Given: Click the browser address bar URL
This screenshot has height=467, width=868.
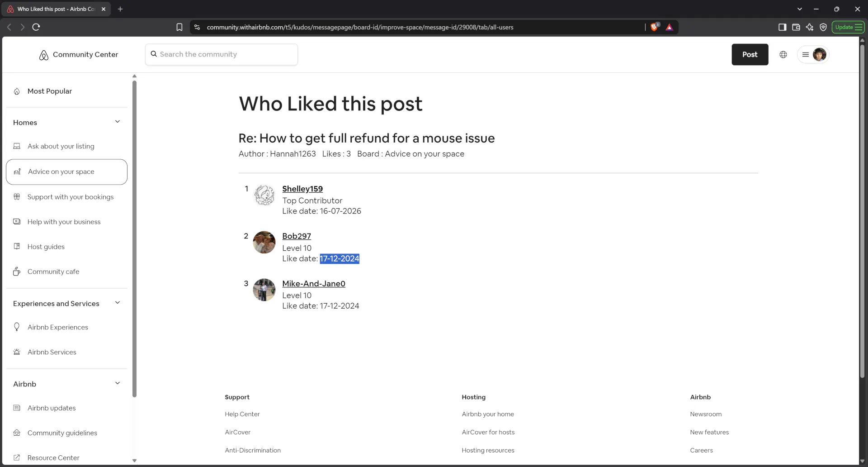Looking at the screenshot, I should [360, 27].
